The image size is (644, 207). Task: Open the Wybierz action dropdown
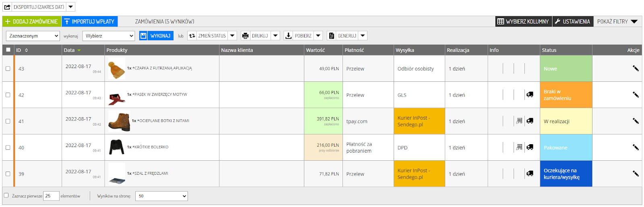pos(109,36)
